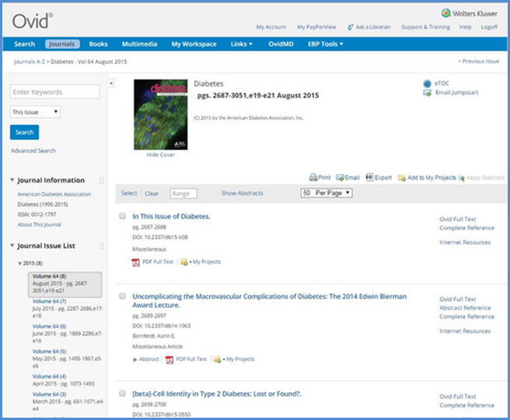Click My Projects icon under Macrovascular Complications article
The image size is (510, 420).
[217, 359]
